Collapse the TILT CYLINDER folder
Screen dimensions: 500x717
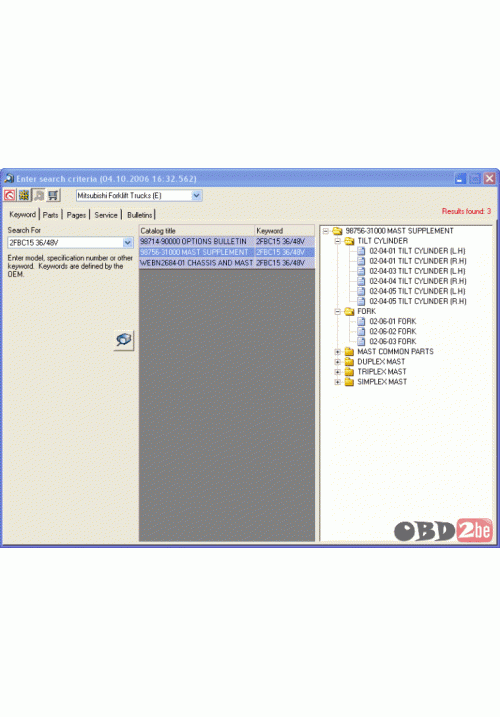338,241
